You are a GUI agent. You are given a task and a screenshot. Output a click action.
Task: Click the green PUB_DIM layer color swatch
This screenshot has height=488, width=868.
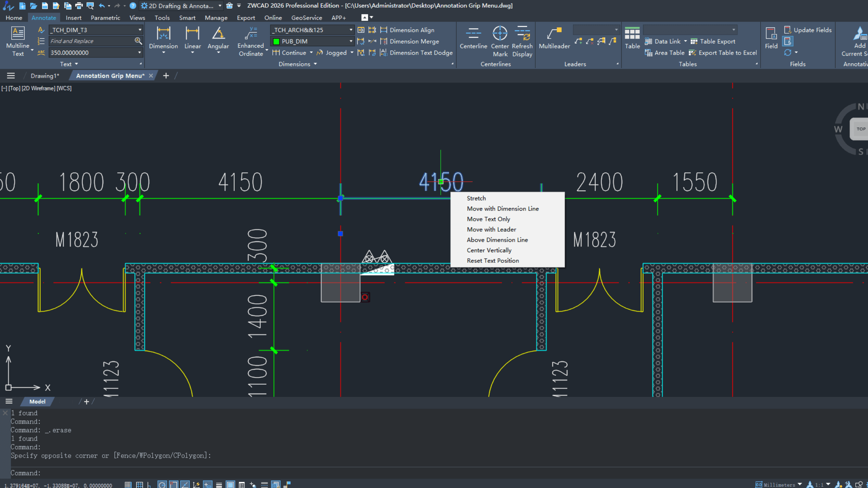pos(277,41)
